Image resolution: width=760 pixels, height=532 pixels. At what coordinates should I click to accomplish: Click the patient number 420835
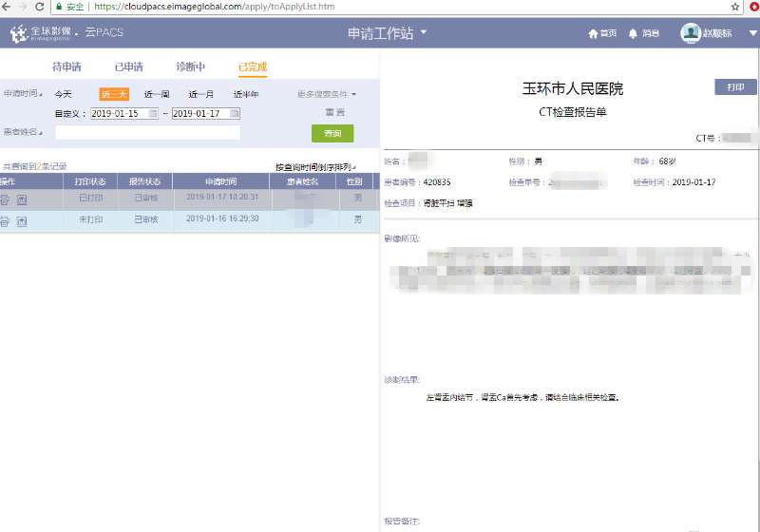(437, 182)
